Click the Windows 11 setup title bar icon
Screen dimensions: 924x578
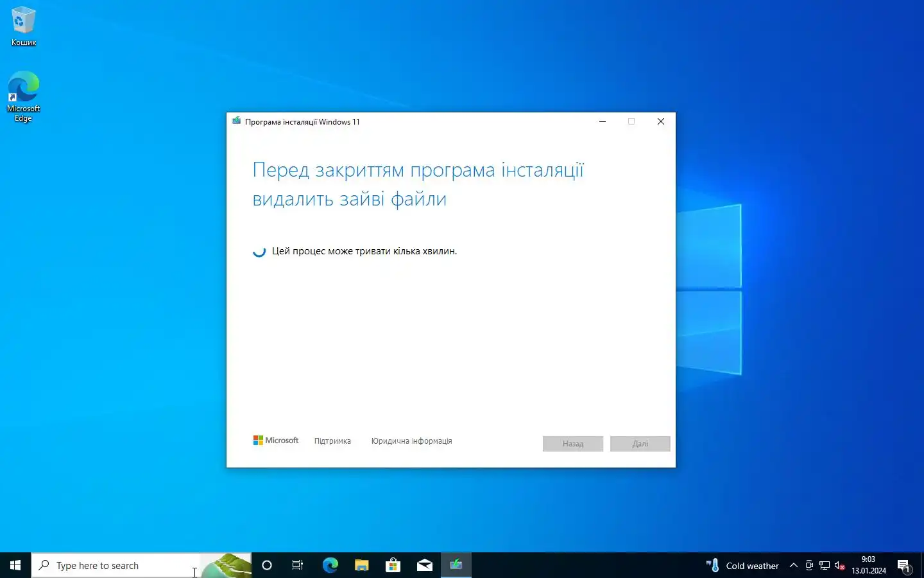pos(236,121)
